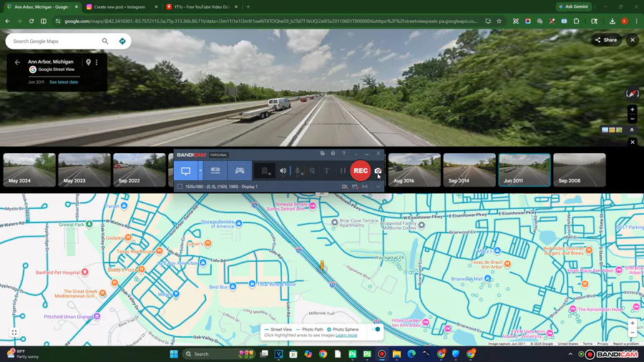Viewport: 644px width, 362px height.
Task: Click the browser address bar URL
Action: pyautogui.click(x=270, y=21)
